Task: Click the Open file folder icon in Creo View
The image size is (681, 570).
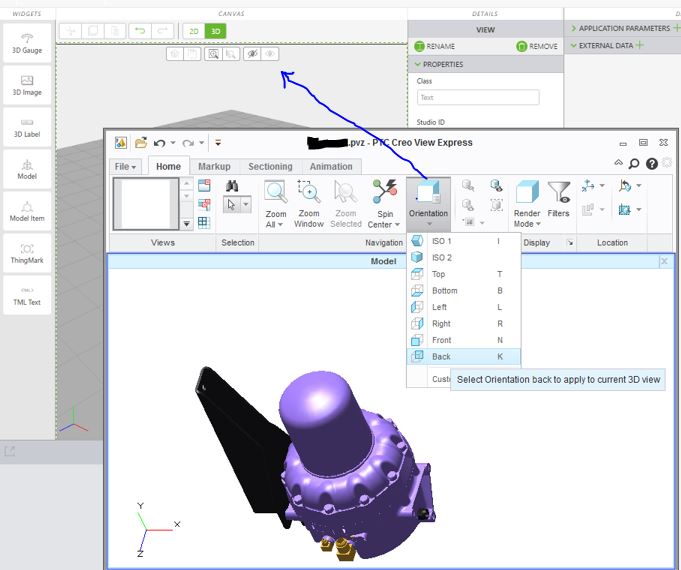Action: coord(141,142)
